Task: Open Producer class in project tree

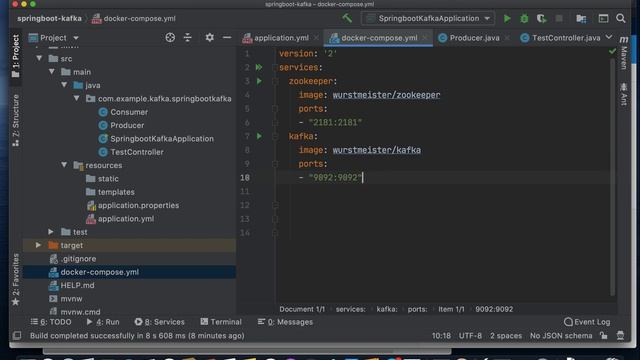Action: (x=127, y=125)
